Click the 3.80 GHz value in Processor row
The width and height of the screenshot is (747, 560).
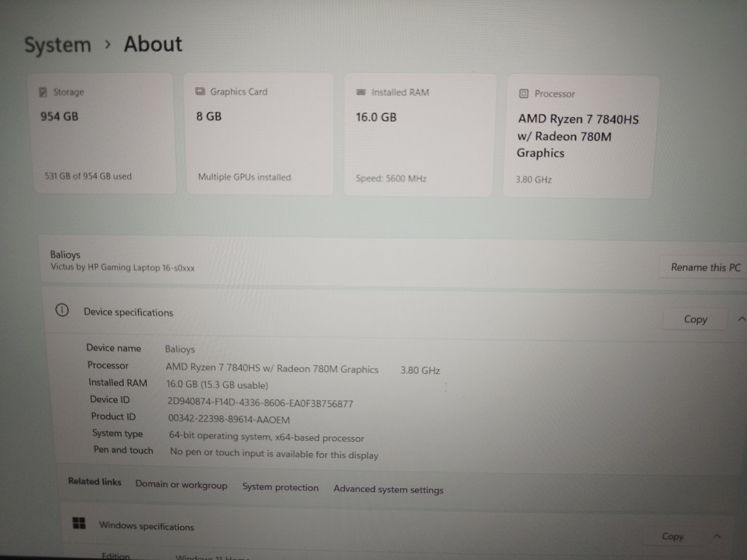(420, 370)
